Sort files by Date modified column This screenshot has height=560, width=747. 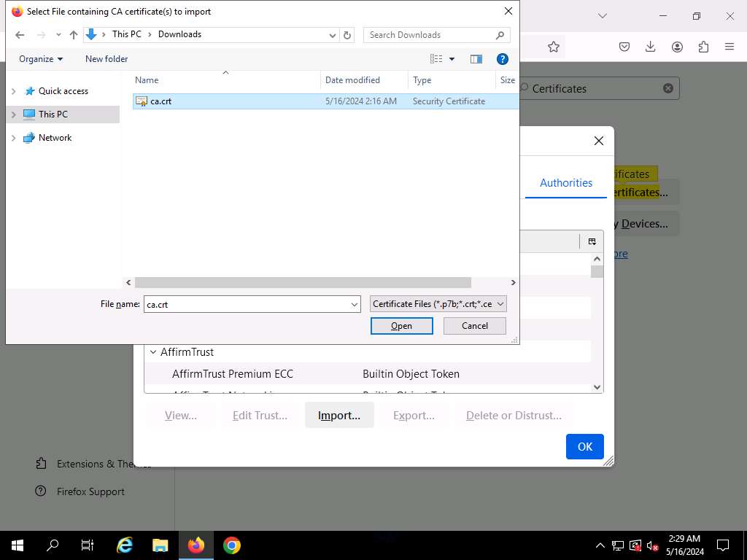point(352,80)
